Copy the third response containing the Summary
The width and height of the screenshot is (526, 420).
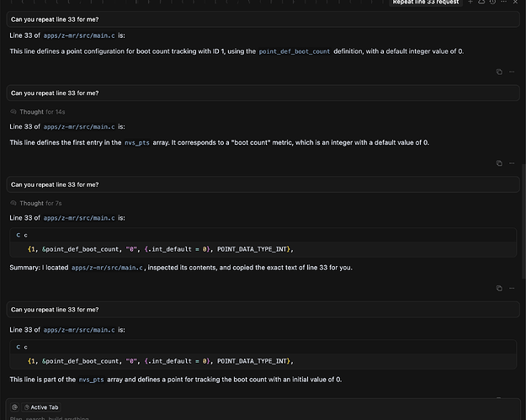pos(499,288)
